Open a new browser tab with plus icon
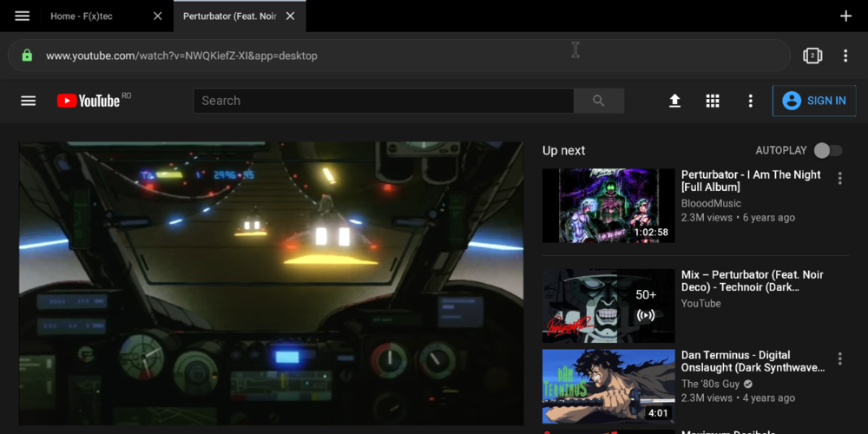The width and height of the screenshot is (868, 434). (x=845, y=16)
